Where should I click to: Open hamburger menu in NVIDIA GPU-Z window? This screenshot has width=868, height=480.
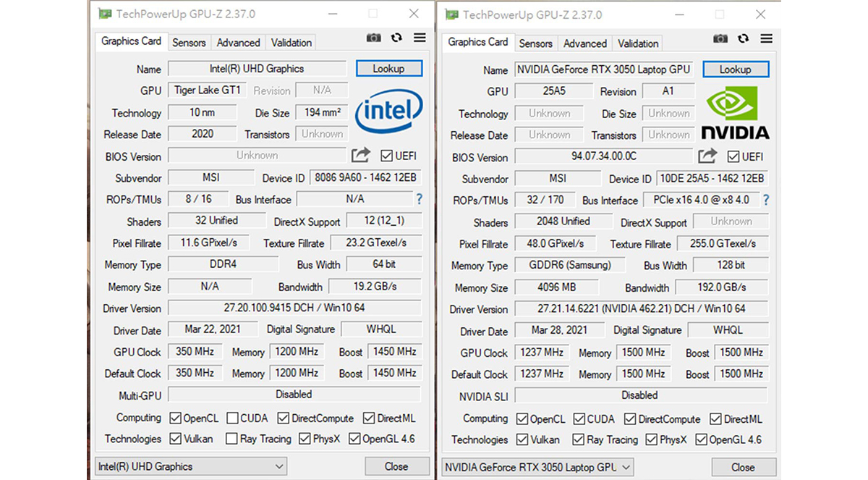tap(767, 39)
